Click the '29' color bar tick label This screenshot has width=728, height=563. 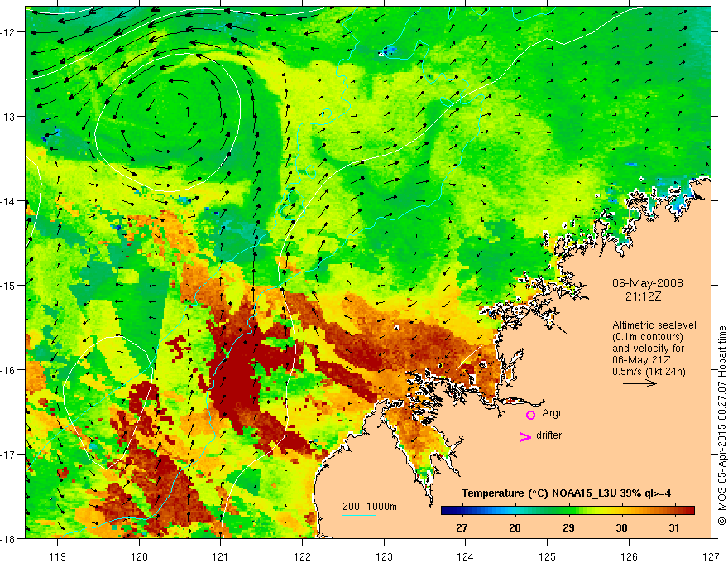point(568,527)
